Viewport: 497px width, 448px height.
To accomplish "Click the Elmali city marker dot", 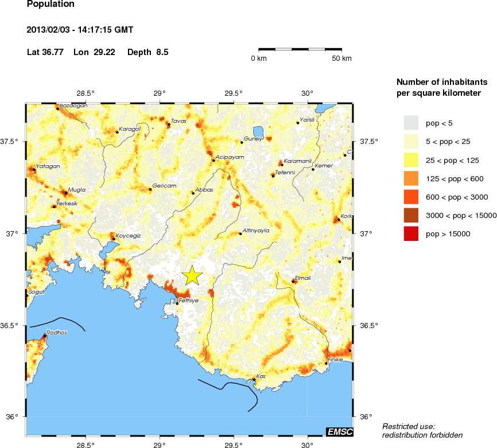I will (293, 282).
